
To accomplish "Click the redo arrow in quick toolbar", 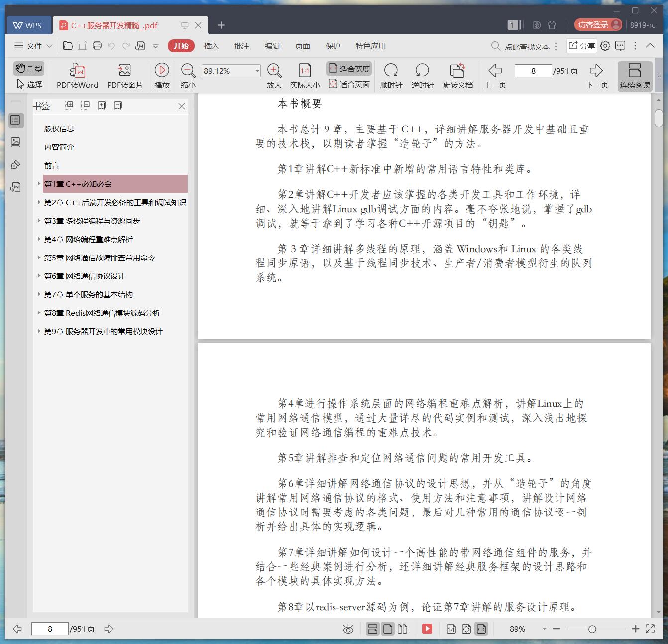I will [126, 46].
